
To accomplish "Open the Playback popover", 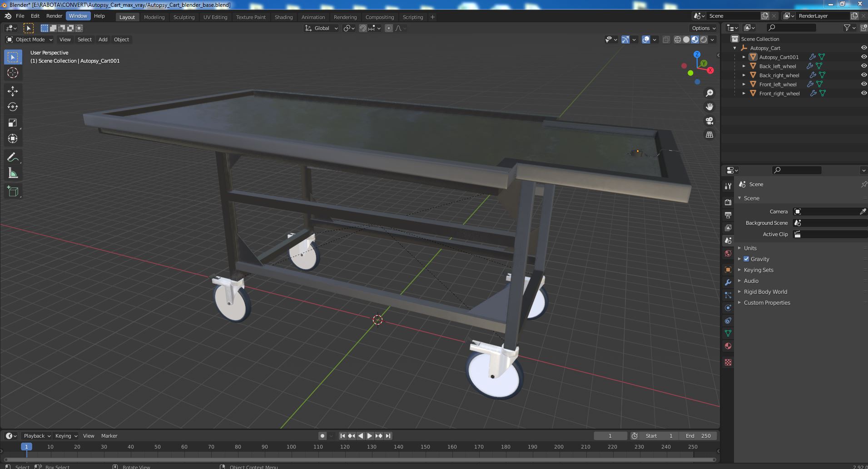I will coord(37,436).
